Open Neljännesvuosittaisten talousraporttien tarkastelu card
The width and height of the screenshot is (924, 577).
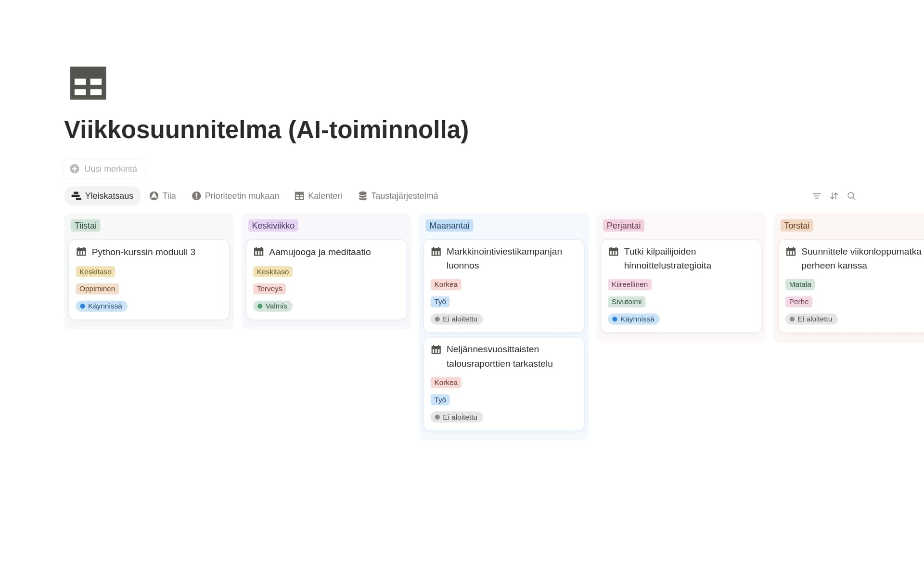click(504, 384)
